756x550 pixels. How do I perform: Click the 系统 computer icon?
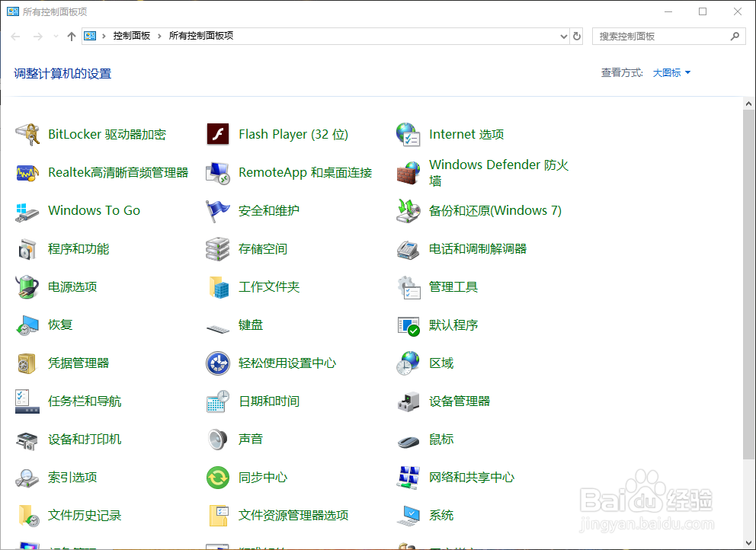coord(408,516)
